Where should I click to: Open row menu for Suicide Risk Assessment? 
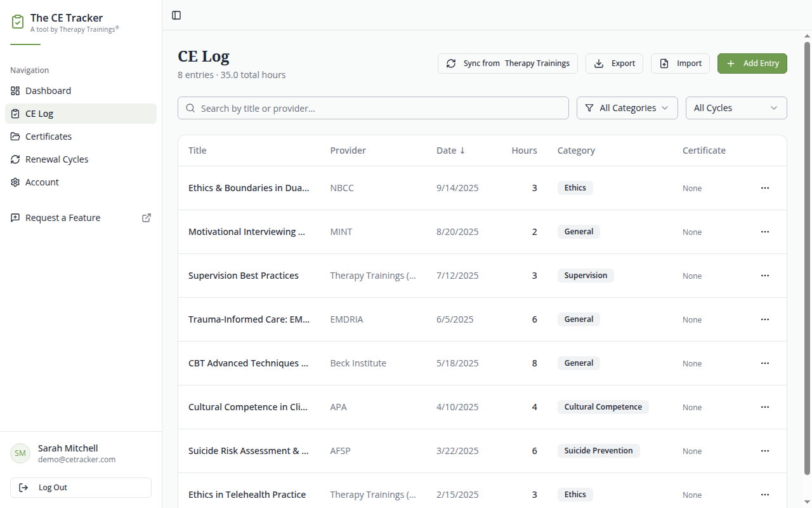coord(765,451)
